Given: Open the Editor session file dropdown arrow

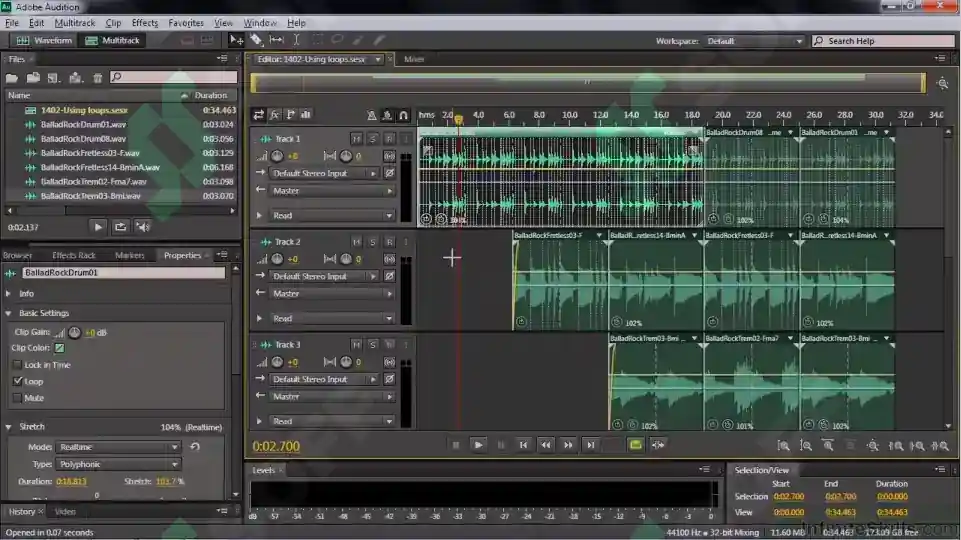Looking at the screenshot, I should (378, 59).
